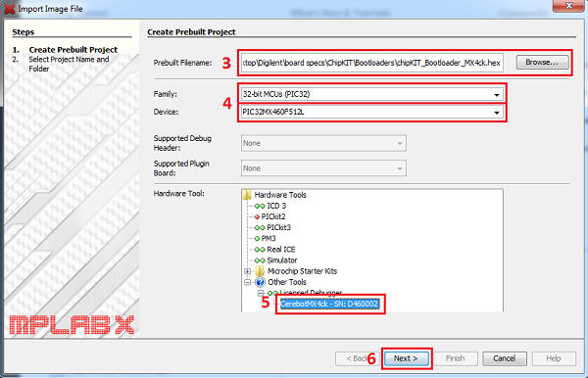Click the MPLAB X icon in title bar
Screen dimensions: 588x378
click(x=9, y=9)
